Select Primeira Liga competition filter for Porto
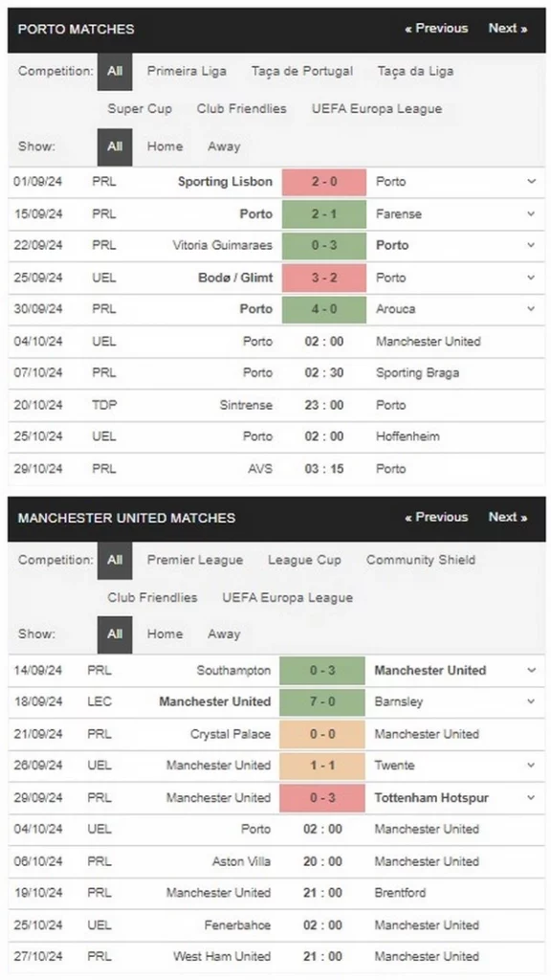 [187, 71]
